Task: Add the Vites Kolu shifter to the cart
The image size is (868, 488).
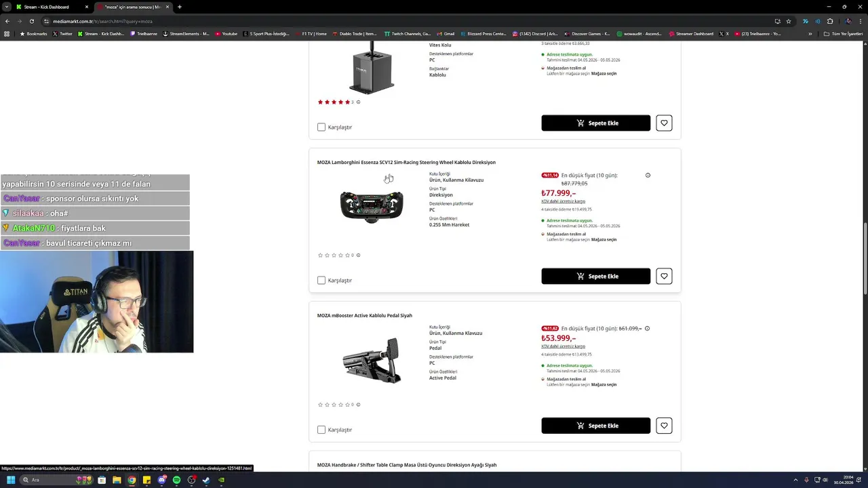Action: (595, 123)
